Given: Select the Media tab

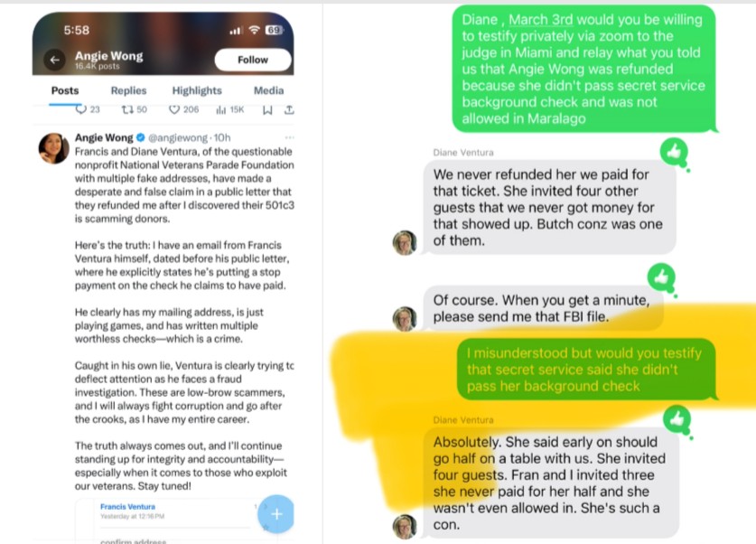Looking at the screenshot, I should click(268, 90).
